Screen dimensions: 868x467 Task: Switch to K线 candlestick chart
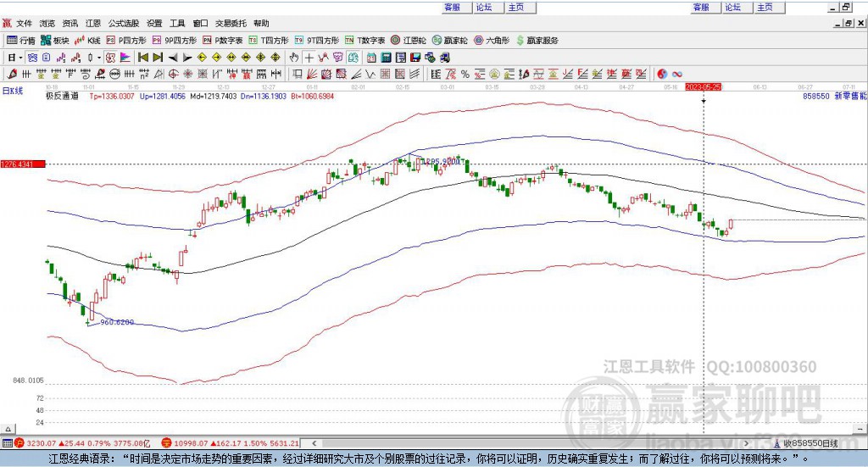87,41
